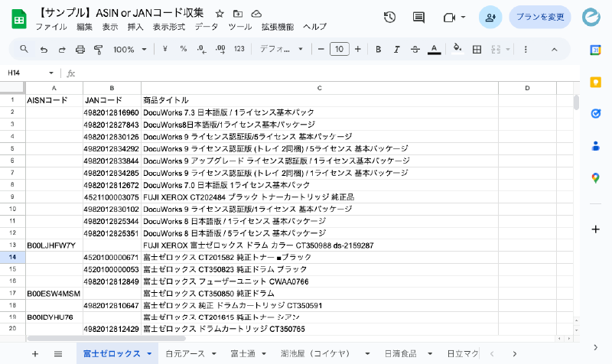
Task: Star this spreadsheet document
Action: click(x=220, y=14)
